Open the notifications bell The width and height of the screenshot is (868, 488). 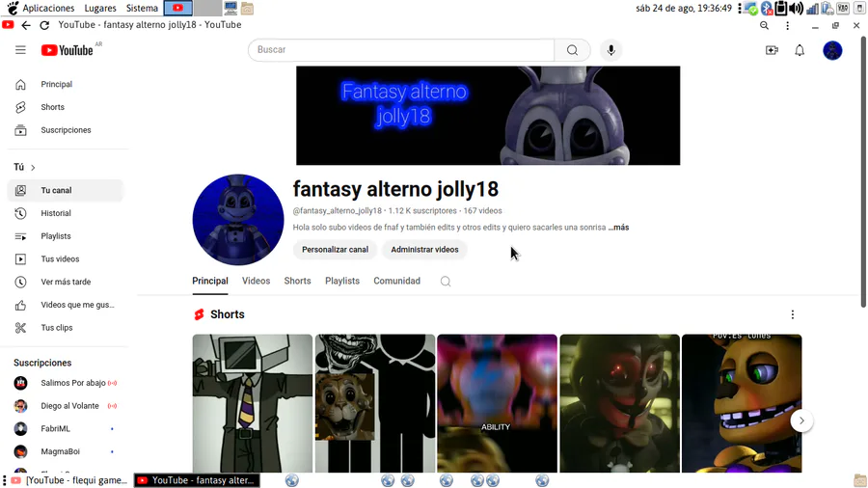pyautogui.click(x=800, y=50)
